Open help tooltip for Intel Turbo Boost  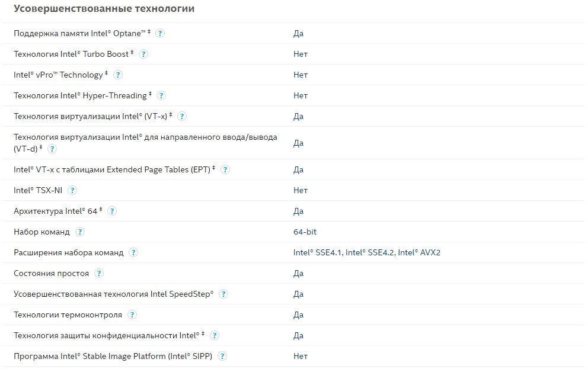click(x=143, y=54)
